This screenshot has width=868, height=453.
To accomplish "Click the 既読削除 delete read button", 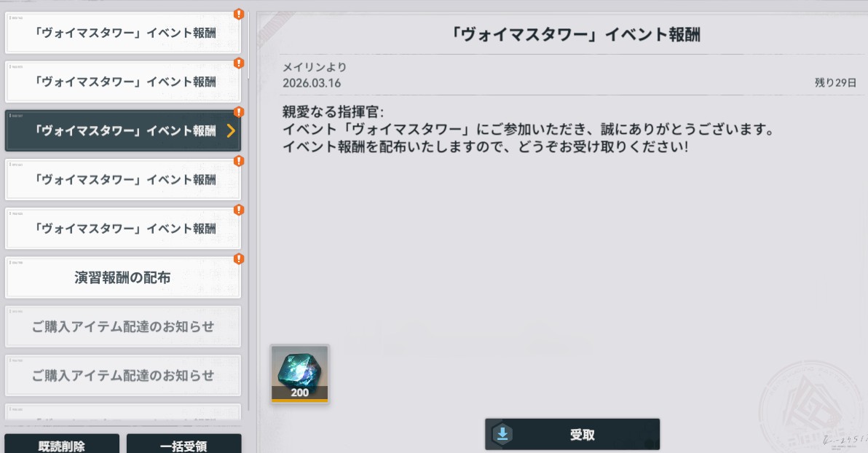I will (x=62, y=444).
